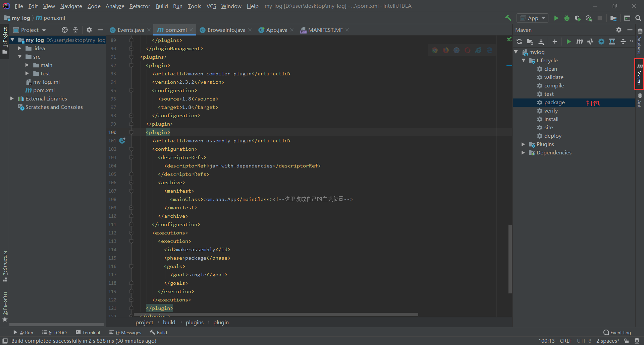
Task: Click CRLF line separator in status bar
Action: [566, 341]
